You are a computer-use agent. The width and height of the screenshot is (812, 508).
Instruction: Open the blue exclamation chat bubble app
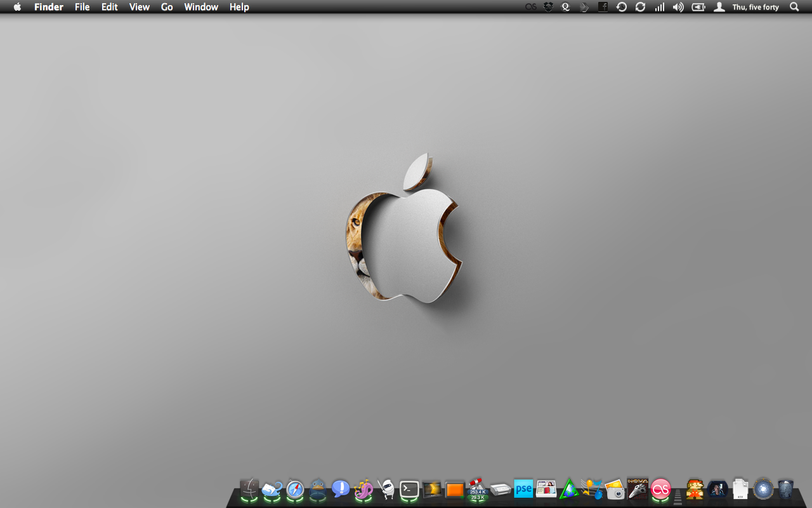[341, 489]
